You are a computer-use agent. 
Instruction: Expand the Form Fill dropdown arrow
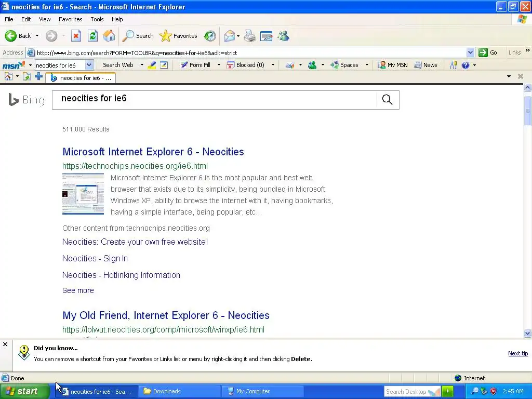click(219, 65)
